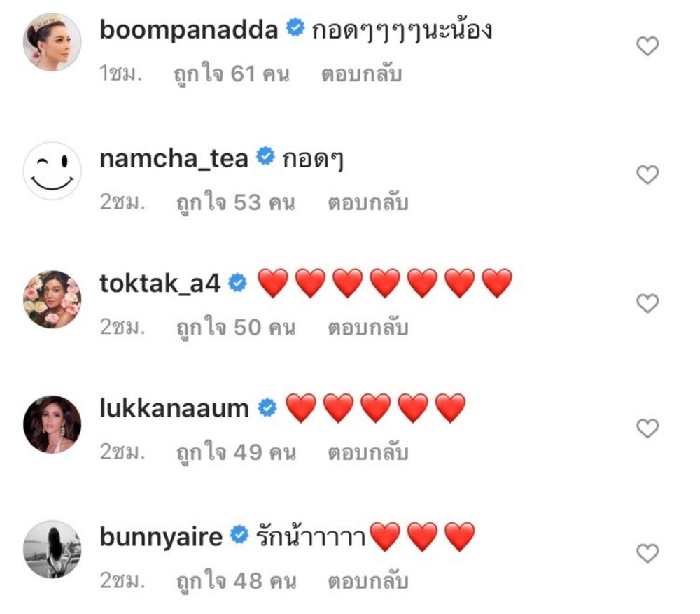View the 61 likes on boompanadda's comment
700x614 pixels.
232,74
